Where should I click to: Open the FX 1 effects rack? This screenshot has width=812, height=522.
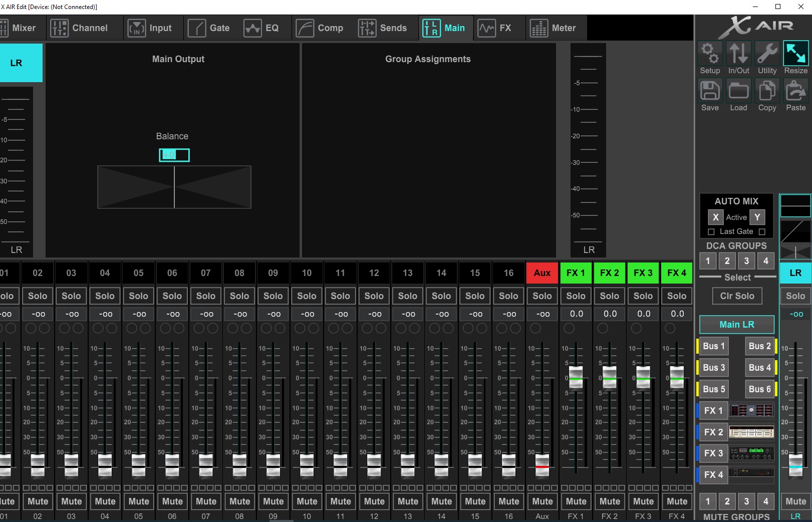click(x=751, y=410)
